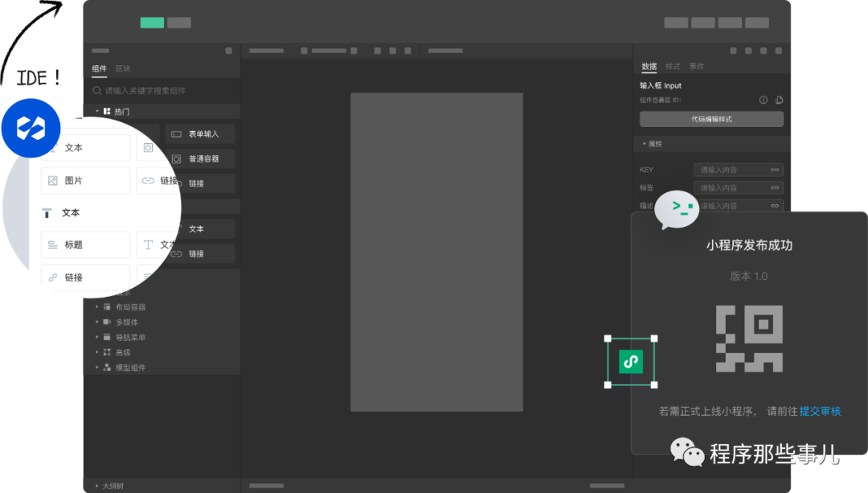Click the blue hexagon IDE logo

[x=31, y=128]
